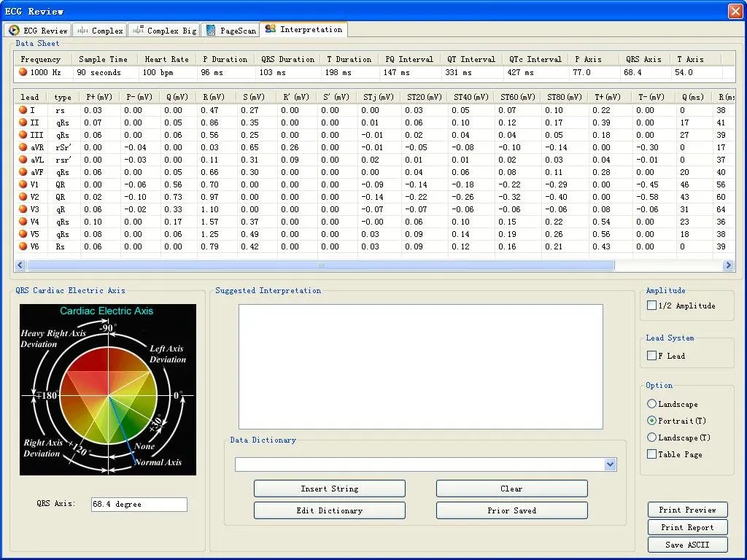Click the orange bullet icon for lead aVR
Image resolution: width=747 pixels, height=560 pixels.
click(23, 147)
